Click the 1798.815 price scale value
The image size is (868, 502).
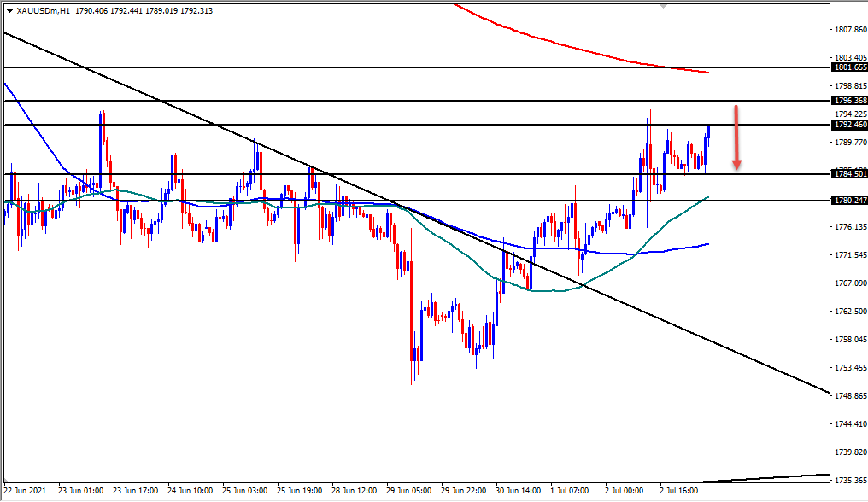851,85
